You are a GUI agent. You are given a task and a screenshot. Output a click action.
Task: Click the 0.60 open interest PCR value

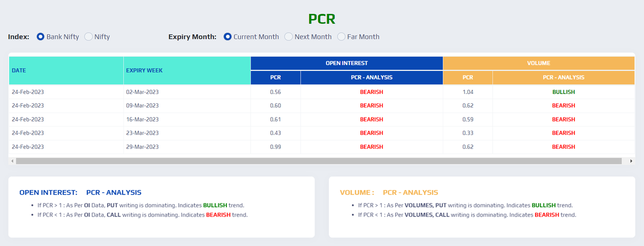[275, 106]
